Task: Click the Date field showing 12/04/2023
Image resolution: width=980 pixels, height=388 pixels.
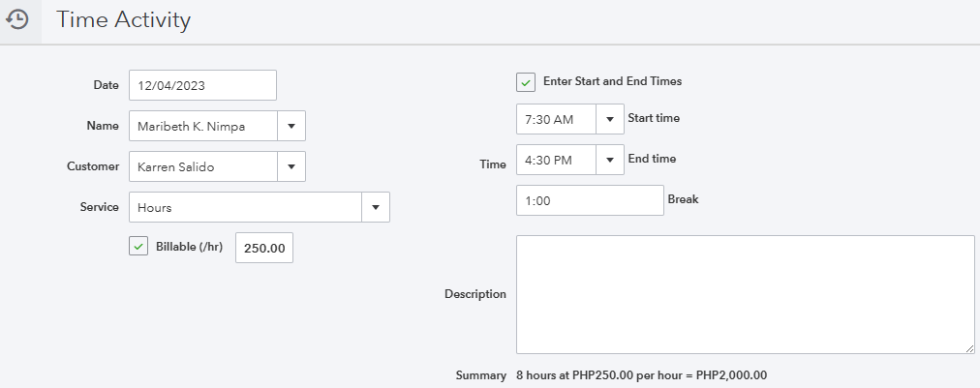Action: tap(202, 85)
